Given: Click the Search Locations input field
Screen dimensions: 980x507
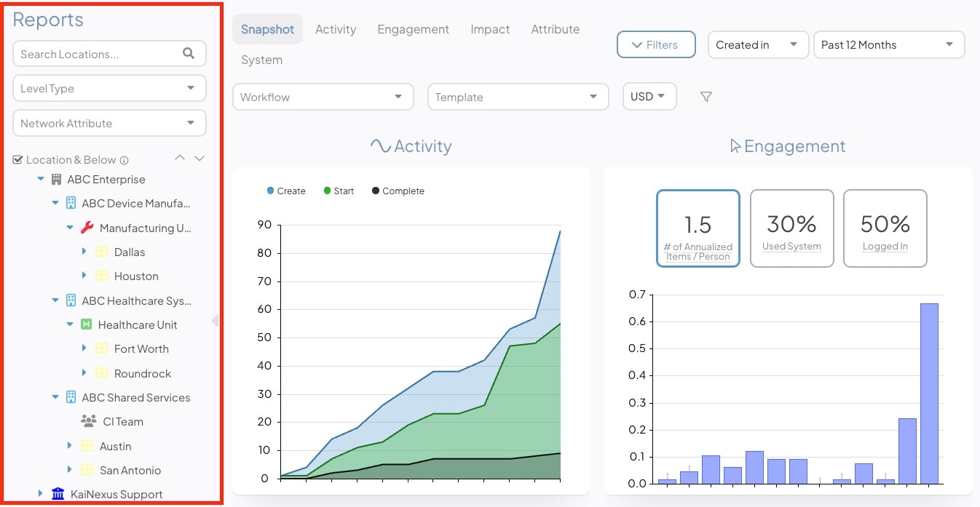Looking at the screenshot, I should click(98, 54).
